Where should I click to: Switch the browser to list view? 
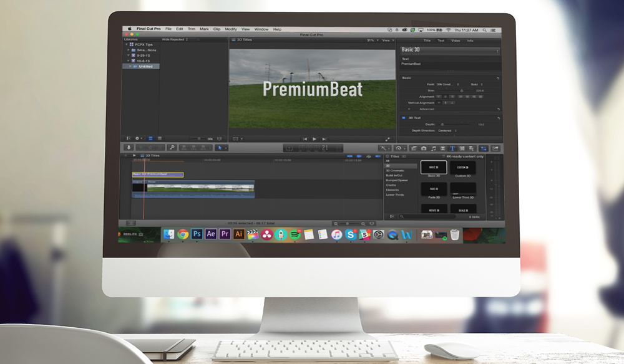pyautogui.click(x=160, y=138)
